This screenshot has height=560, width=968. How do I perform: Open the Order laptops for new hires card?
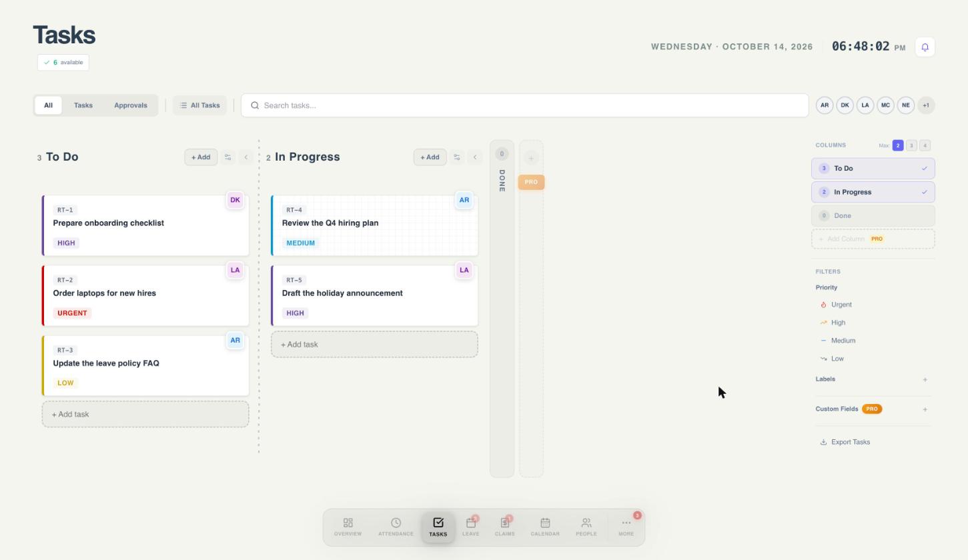[x=145, y=296]
